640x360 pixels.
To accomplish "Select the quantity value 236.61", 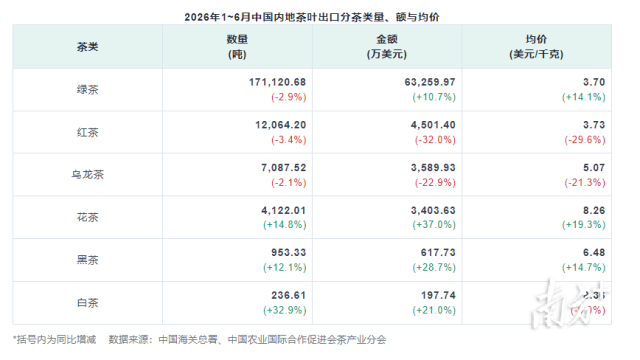I will coord(289,296).
